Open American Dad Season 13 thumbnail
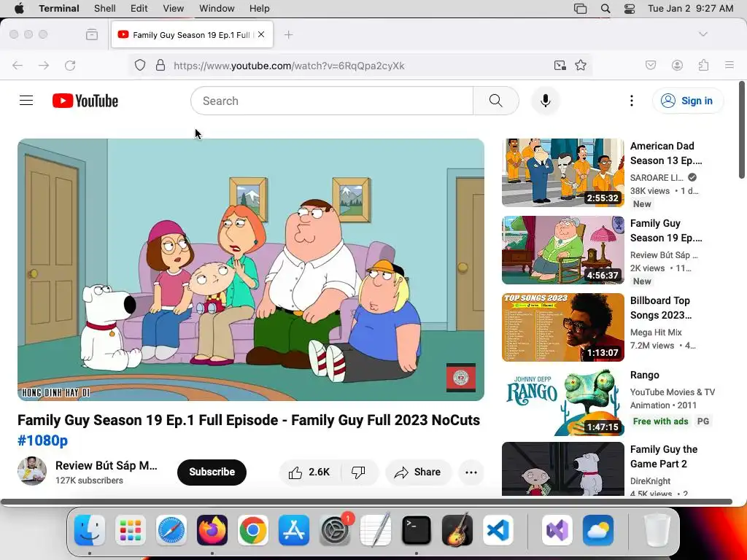This screenshot has height=560, width=747. [x=563, y=172]
